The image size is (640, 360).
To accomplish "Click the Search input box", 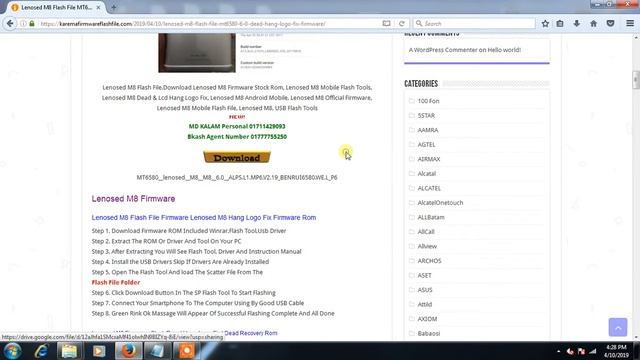I will (x=474, y=24).
